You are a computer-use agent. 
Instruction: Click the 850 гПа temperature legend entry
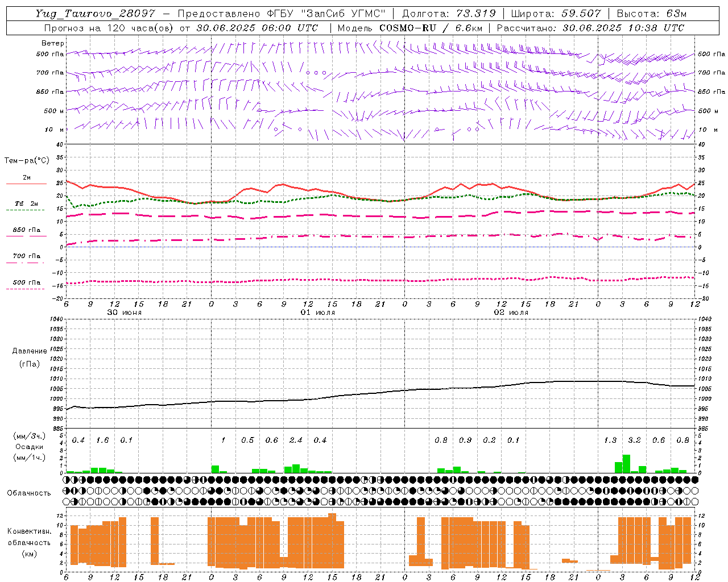tap(26, 231)
